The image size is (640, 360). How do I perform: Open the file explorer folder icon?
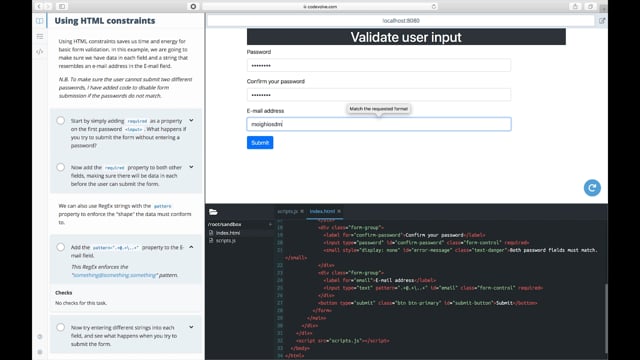213,212
